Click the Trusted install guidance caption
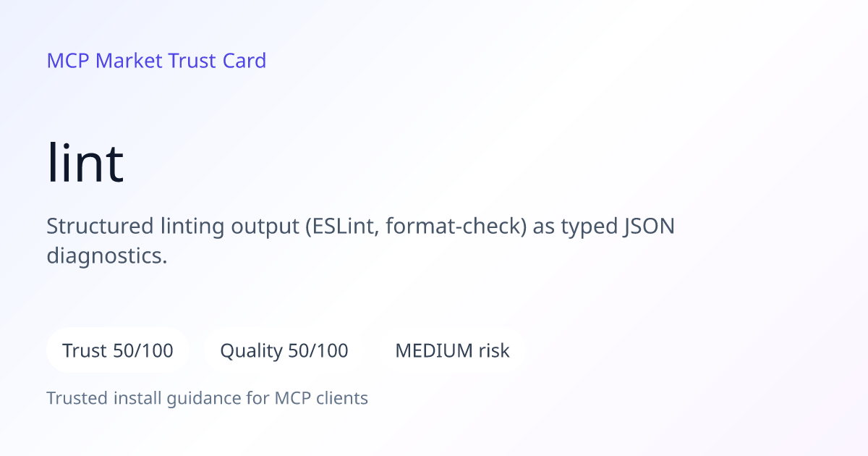The width and height of the screenshot is (868, 456). coord(208,398)
